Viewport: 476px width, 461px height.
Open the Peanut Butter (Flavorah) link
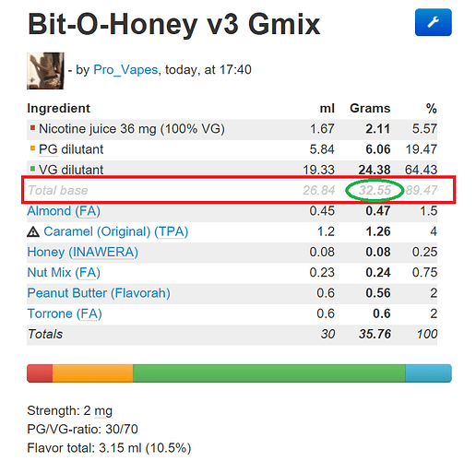[99, 293]
